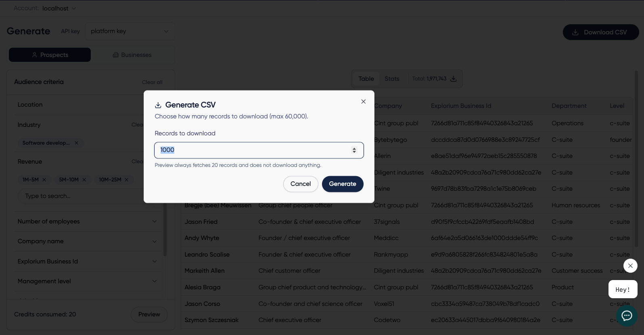Close the Generate CSV dialog
The image size is (644, 335).
363,101
